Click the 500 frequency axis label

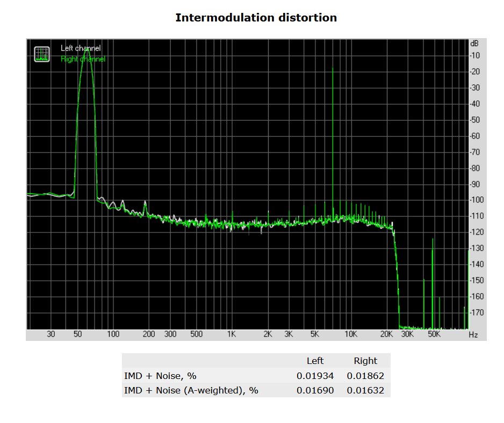pos(197,334)
